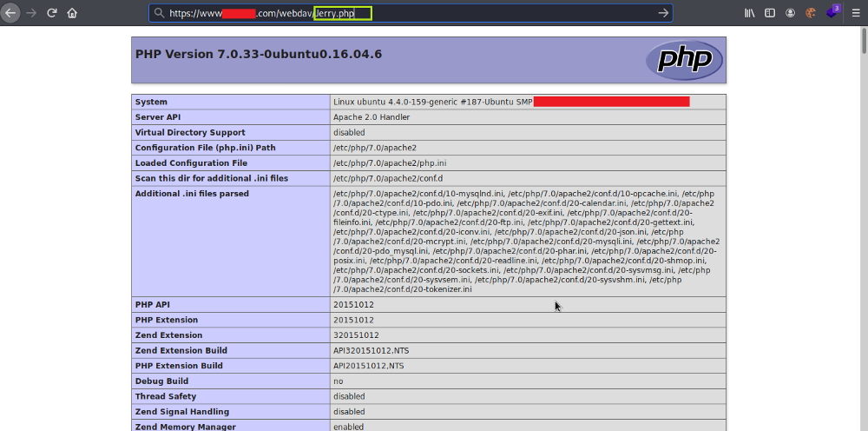Select the 'System' row label

(151, 102)
